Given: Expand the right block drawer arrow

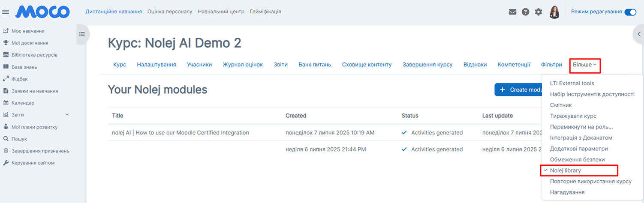Looking at the screenshot, I should coord(638,34).
